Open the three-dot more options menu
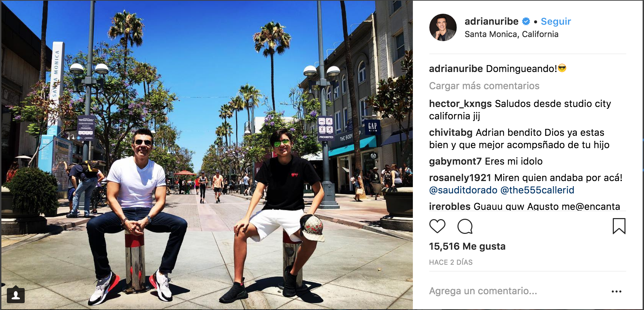The image size is (644, 310). tap(616, 291)
